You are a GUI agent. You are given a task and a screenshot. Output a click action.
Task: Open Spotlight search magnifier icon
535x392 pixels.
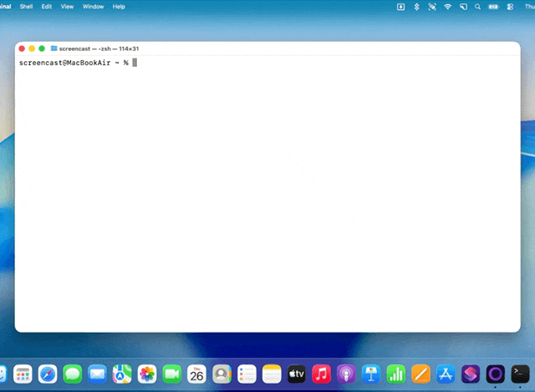[x=477, y=7]
